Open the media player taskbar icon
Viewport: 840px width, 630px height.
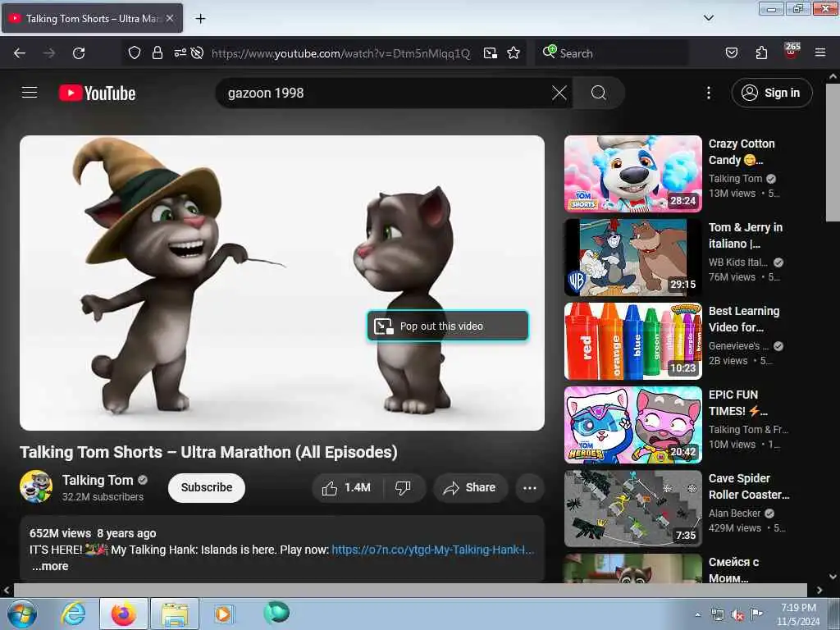(223, 614)
